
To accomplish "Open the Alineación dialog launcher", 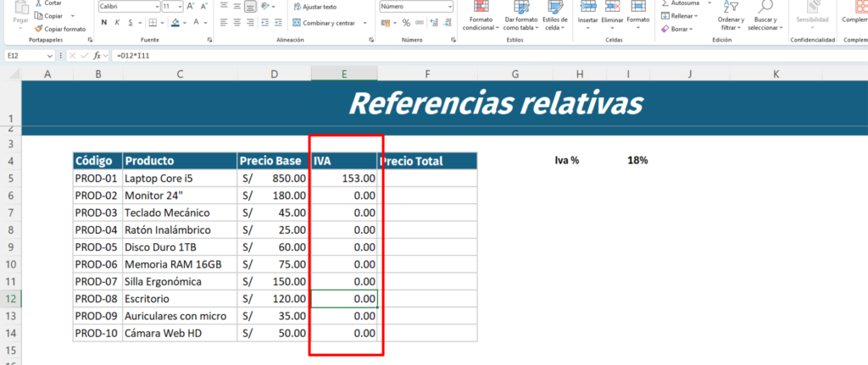I will point(370,41).
